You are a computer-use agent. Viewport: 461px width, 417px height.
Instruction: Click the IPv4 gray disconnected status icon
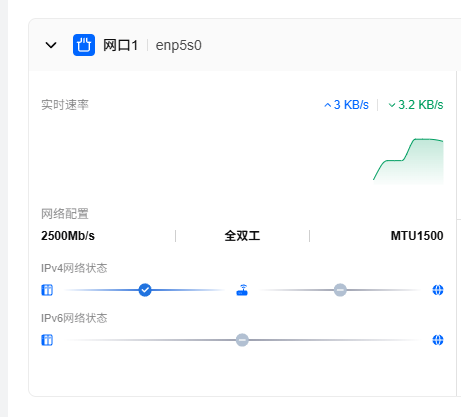(340, 290)
